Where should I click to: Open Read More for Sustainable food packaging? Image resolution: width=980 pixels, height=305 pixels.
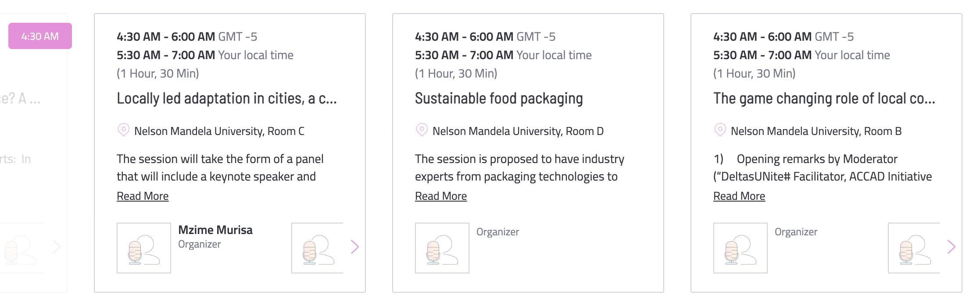(x=441, y=196)
